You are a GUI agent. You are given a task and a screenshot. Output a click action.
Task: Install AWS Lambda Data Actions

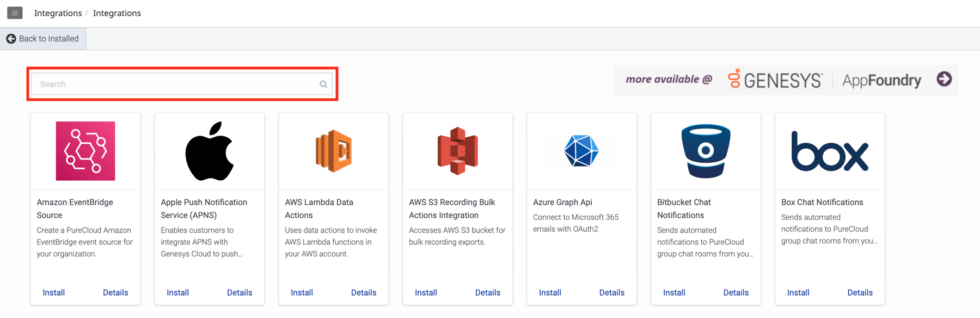click(x=302, y=292)
